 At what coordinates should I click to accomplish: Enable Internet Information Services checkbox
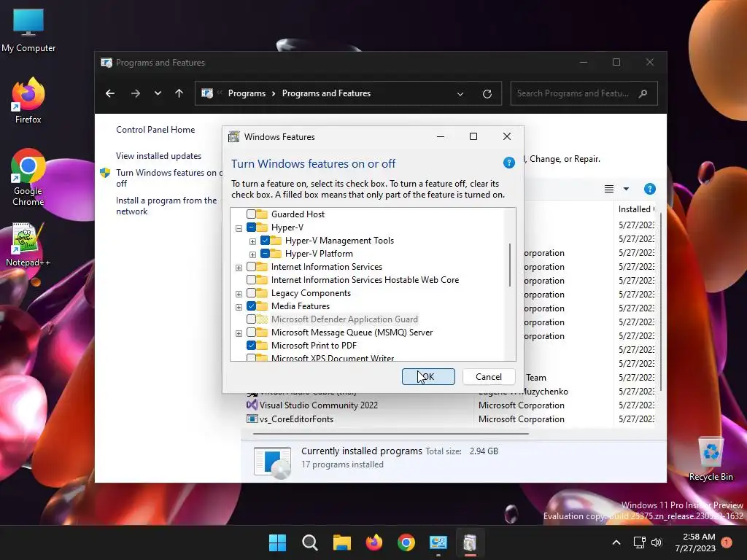tap(251, 267)
